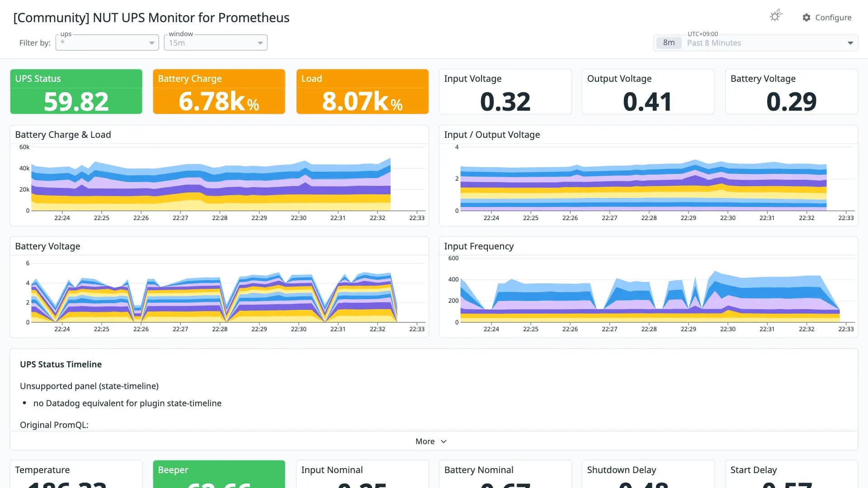Click the Battery Charge & Load chart area
Viewport: 868px width, 488px height.
coord(228,178)
